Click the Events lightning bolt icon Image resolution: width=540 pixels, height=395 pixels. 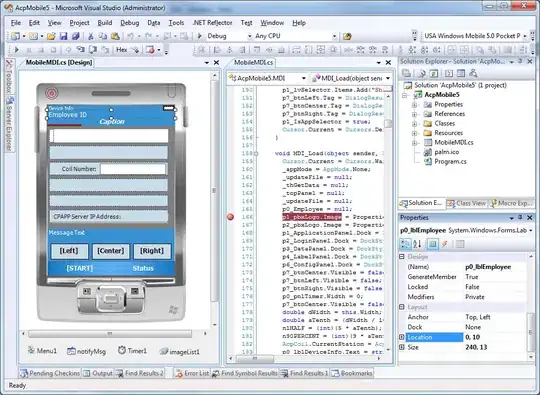(x=445, y=244)
